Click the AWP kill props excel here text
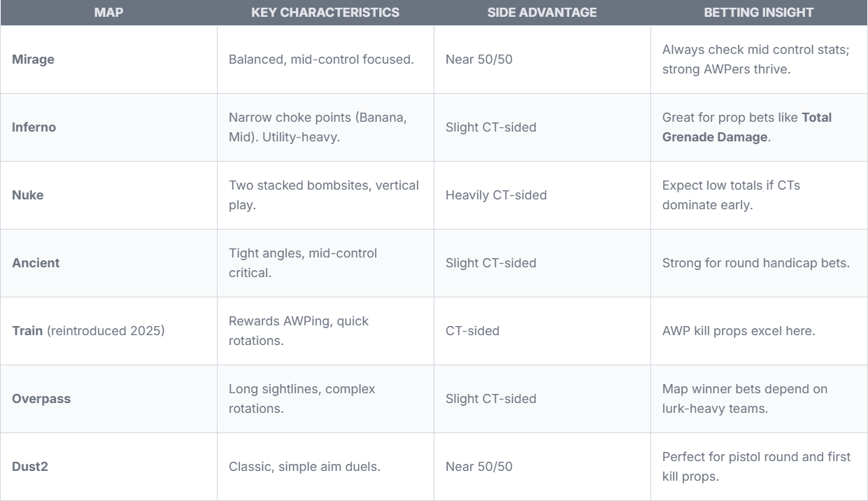Image resolution: width=868 pixels, height=501 pixels. [739, 331]
